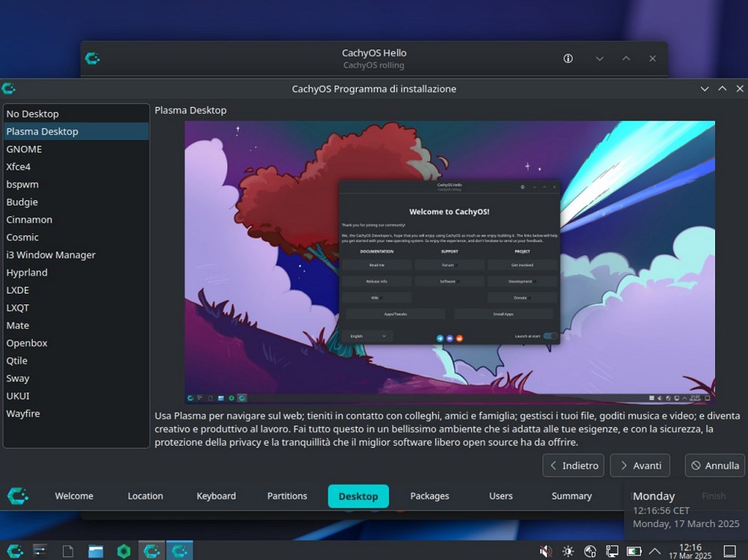Screen dimensions: 748x560
Task: Select Wayfire compositor
Action: tap(76, 414)
